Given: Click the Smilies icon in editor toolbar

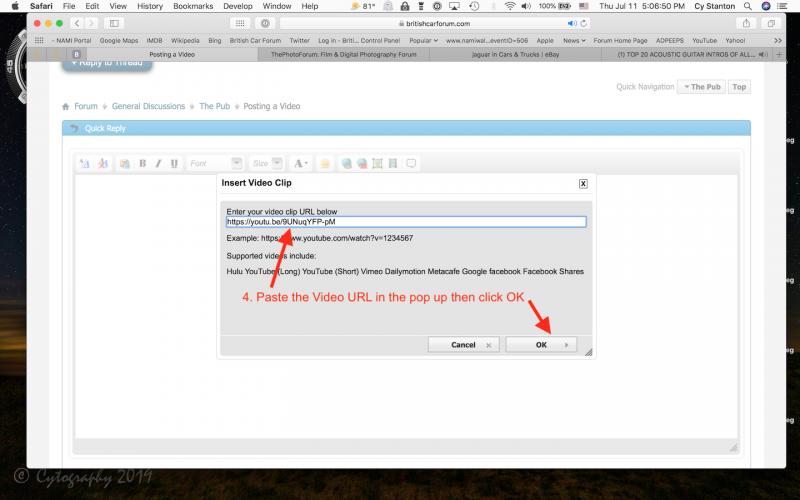Looking at the screenshot, I should (325, 163).
